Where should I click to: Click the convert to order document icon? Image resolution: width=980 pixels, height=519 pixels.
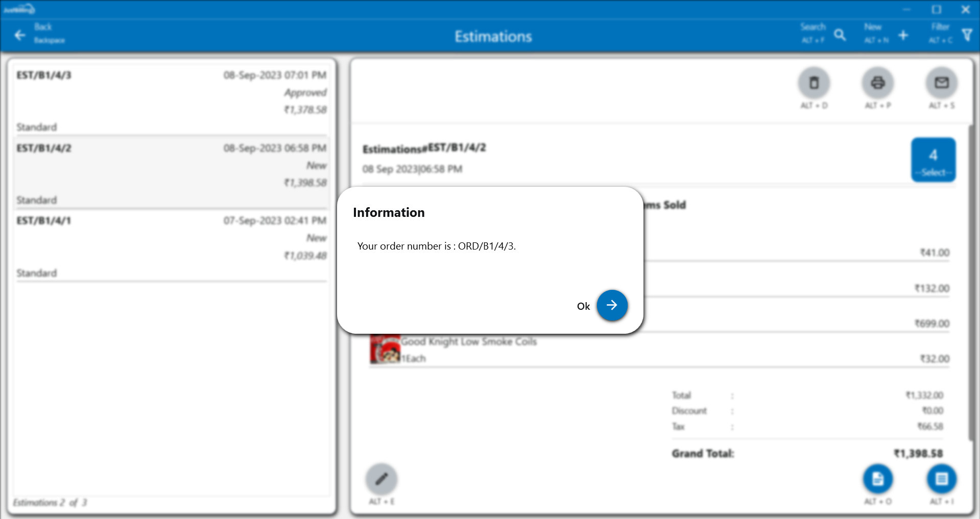click(877, 479)
